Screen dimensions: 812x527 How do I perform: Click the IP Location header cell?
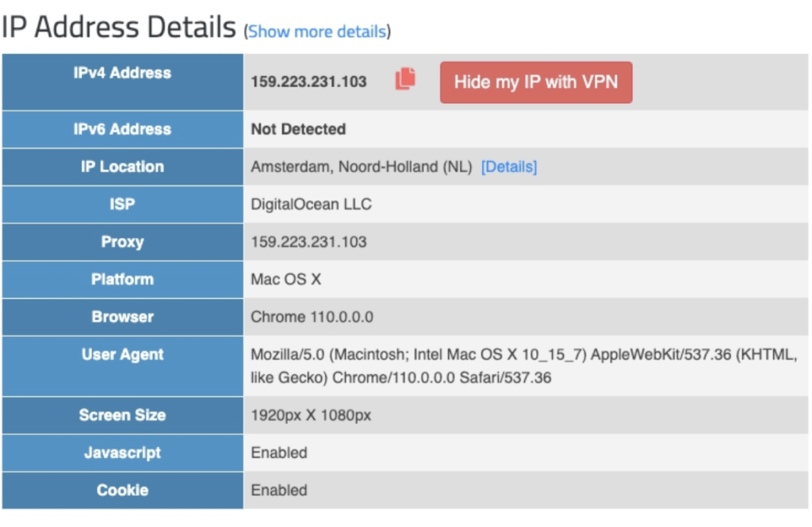(123, 166)
